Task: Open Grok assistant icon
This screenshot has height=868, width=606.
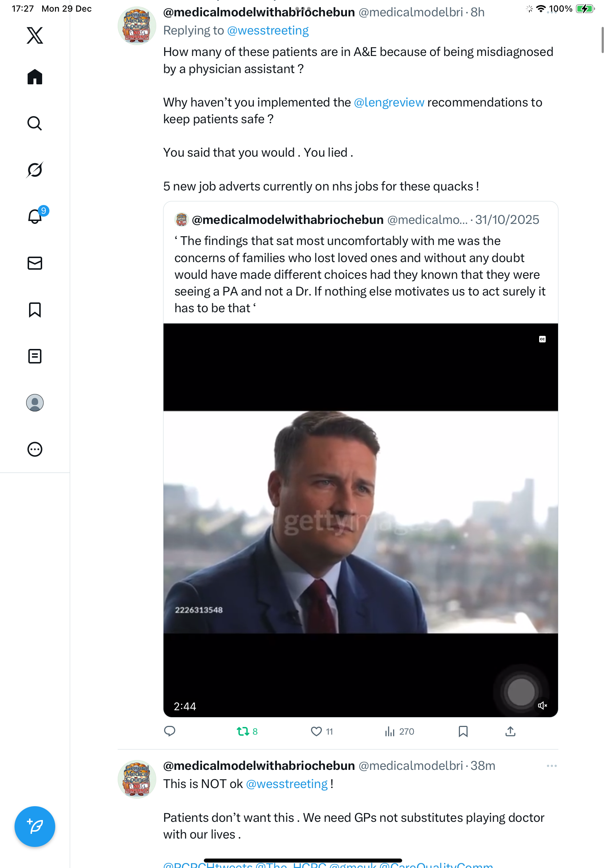Action: [x=35, y=170]
